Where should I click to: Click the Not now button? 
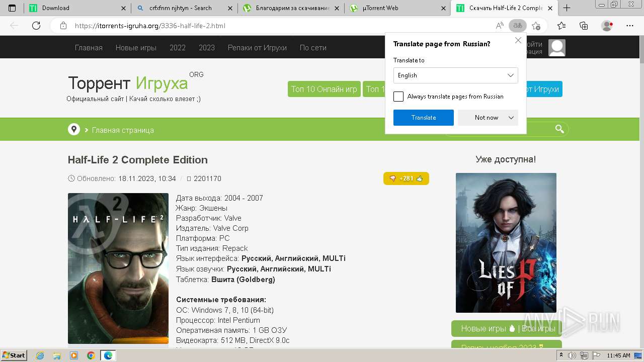pos(487,118)
